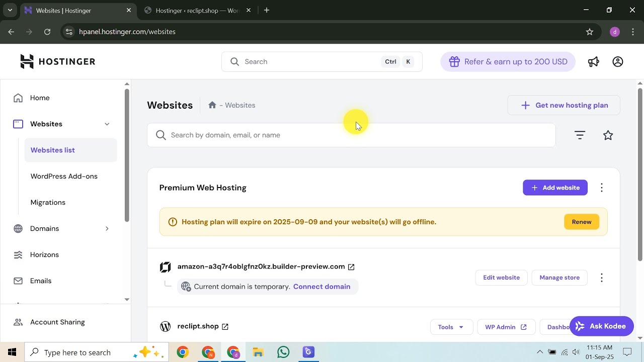The width and height of the screenshot is (644, 362).
Task: Click Get new hosting plan
Action: (563, 105)
